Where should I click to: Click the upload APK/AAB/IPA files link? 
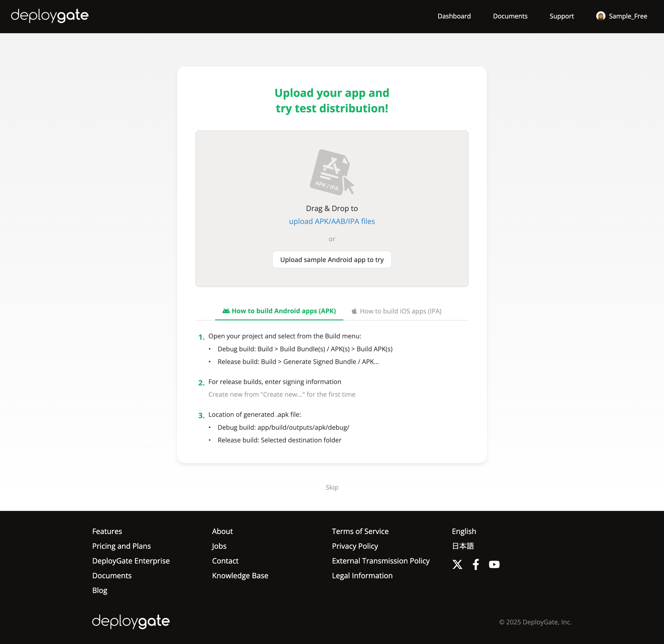pos(332,221)
